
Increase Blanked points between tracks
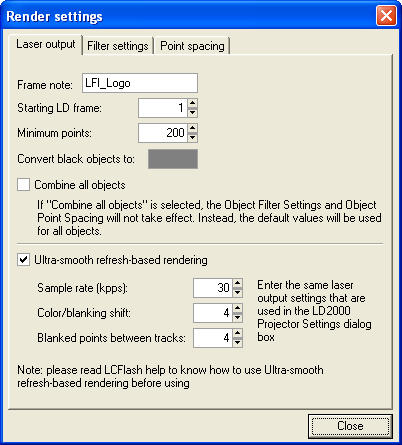click(237, 333)
